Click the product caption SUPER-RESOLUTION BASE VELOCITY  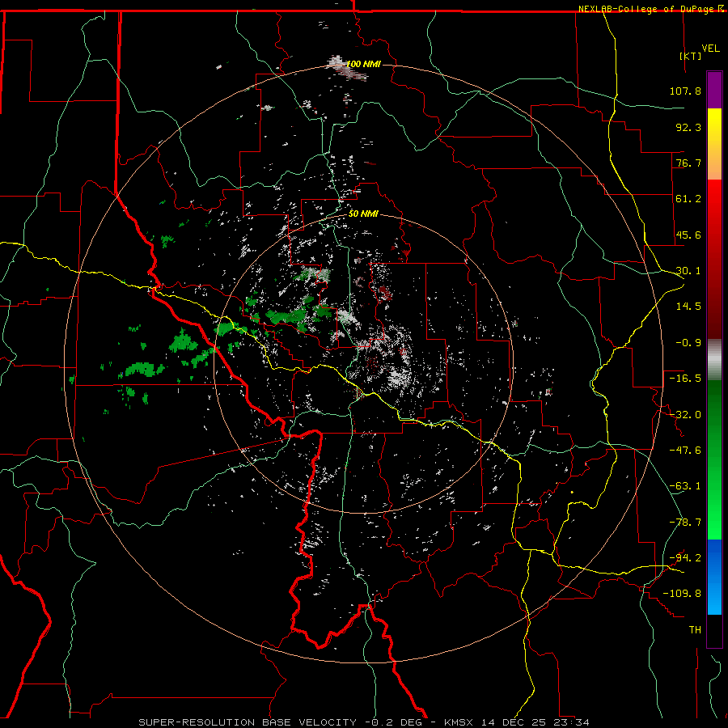click(247, 722)
